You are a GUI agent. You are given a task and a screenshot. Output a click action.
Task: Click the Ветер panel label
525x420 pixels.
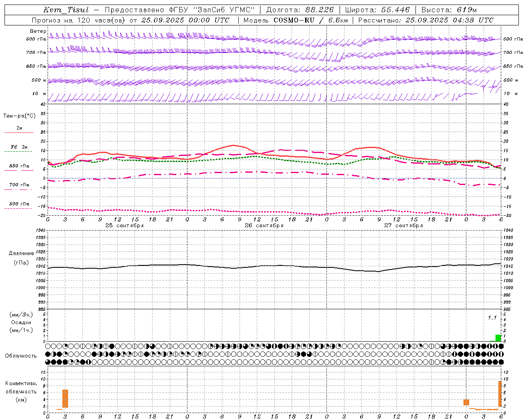38,31
